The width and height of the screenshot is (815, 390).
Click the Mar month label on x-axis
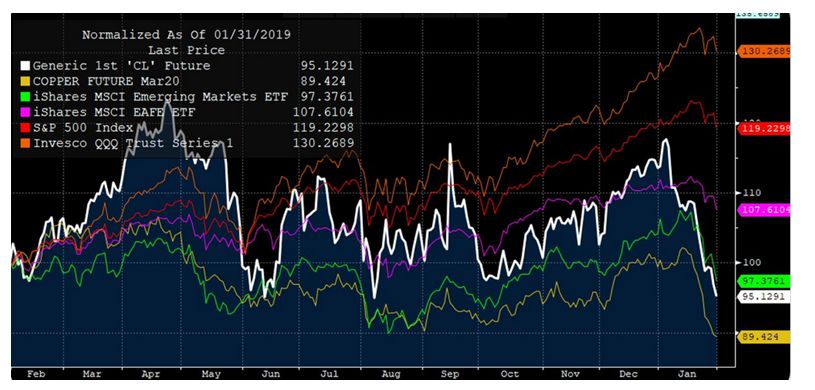click(x=92, y=373)
